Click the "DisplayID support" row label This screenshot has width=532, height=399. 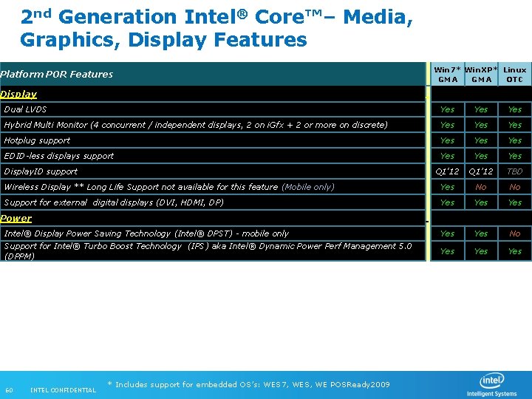tap(41, 171)
